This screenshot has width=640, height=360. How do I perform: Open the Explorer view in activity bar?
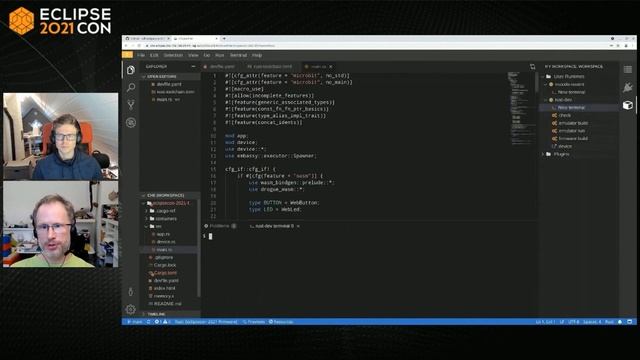[x=131, y=70]
